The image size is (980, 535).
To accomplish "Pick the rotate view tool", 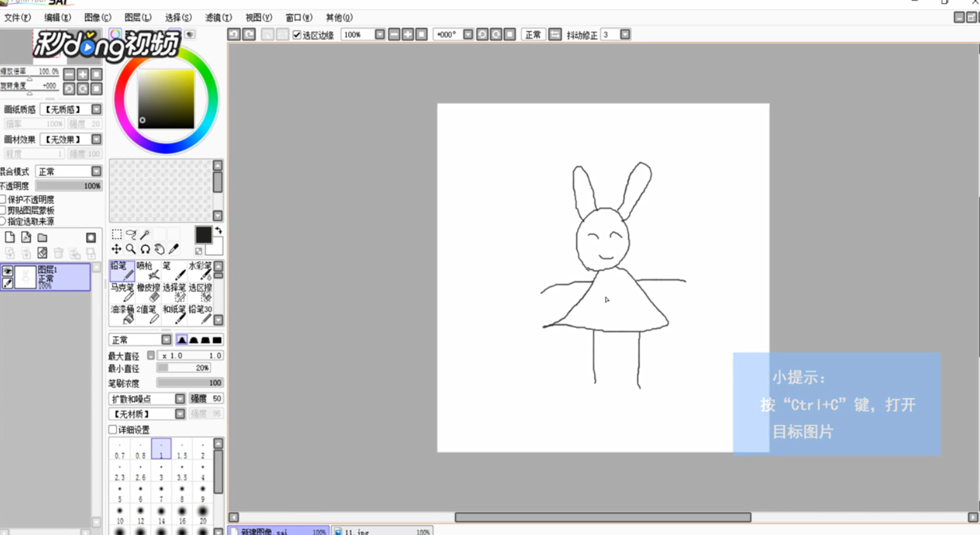I will pyautogui.click(x=146, y=249).
